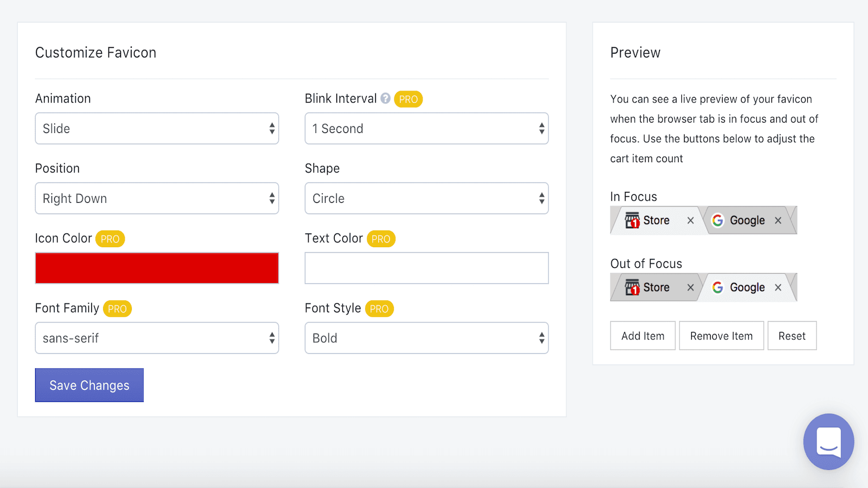The image size is (868, 488).
Task: Open the Font Family sans-serif dropdown
Action: pyautogui.click(x=157, y=338)
